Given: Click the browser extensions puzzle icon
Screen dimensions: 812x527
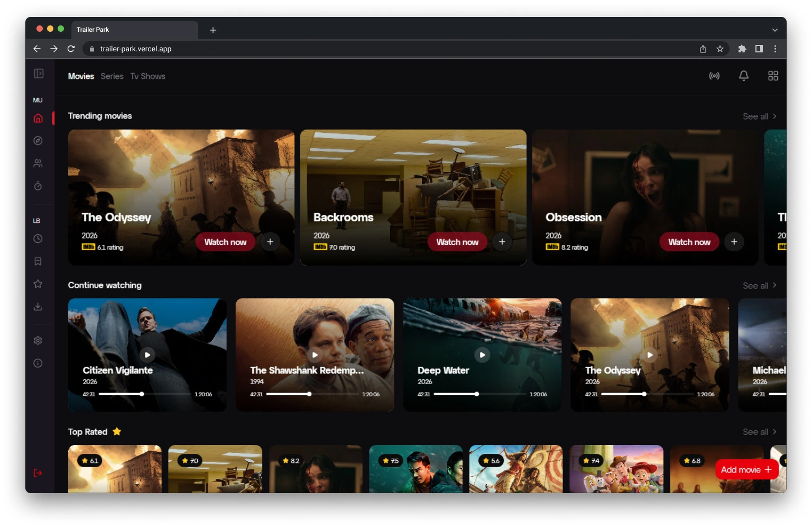Looking at the screenshot, I should [742, 49].
